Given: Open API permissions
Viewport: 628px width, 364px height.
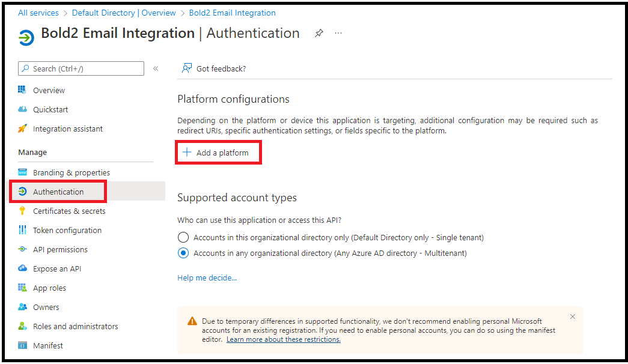Looking at the screenshot, I should (x=64, y=249).
